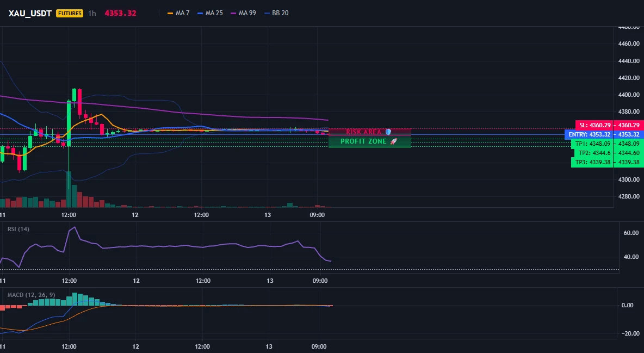Toggle the MA 99 legend item
The height and width of the screenshot is (353, 644).
(x=244, y=13)
